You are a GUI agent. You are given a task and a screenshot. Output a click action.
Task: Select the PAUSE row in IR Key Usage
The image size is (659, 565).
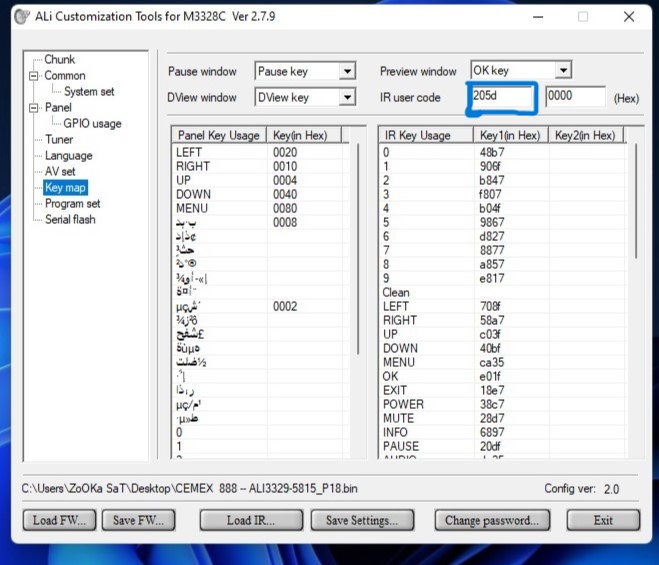point(502,446)
